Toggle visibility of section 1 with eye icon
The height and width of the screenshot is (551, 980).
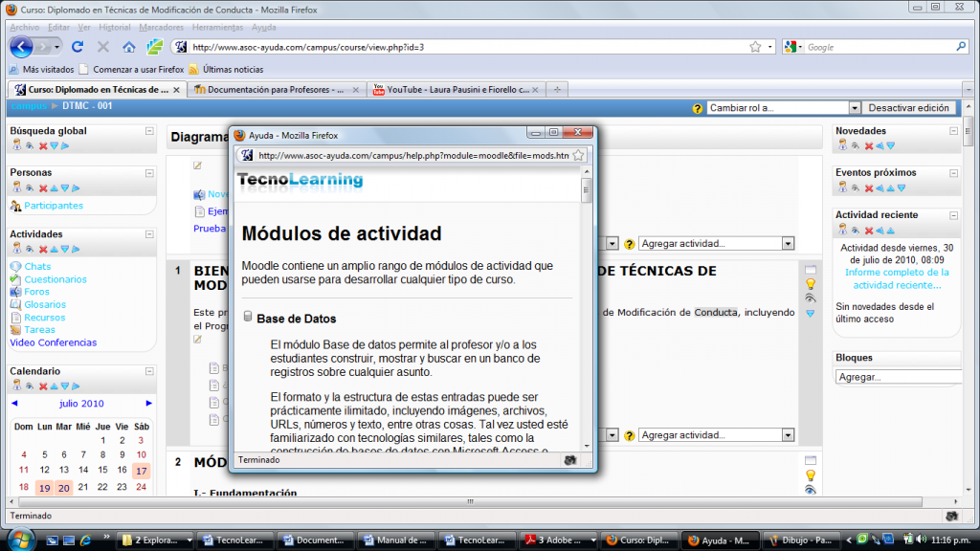[x=811, y=298]
